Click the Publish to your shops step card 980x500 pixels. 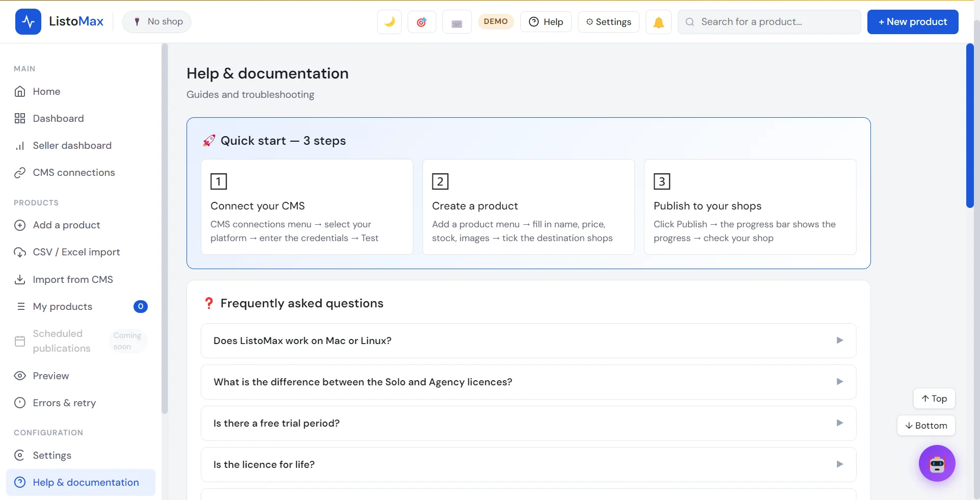coord(750,207)
